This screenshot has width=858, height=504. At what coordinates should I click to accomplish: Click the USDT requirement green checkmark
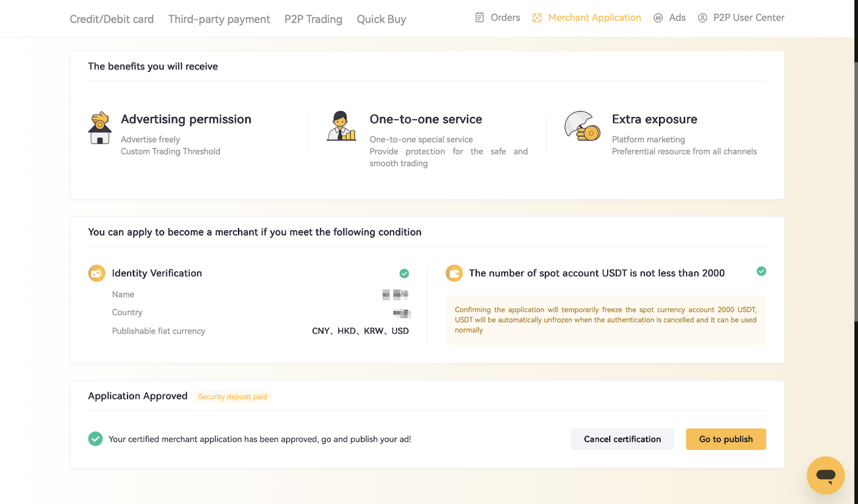761,271
